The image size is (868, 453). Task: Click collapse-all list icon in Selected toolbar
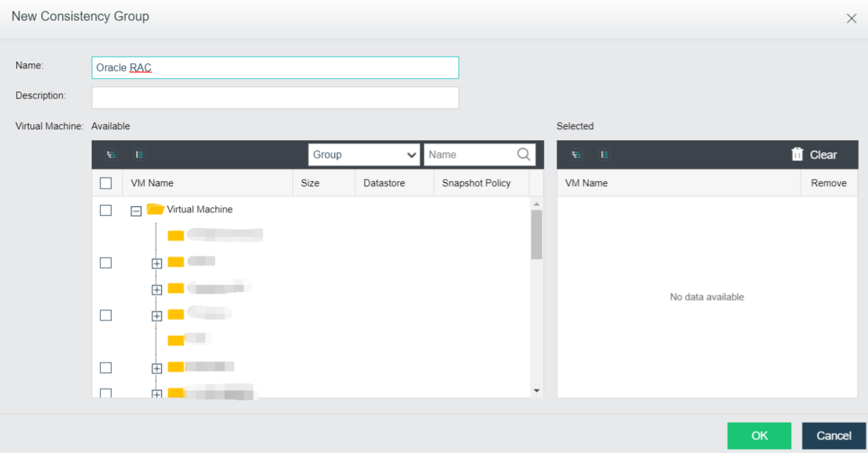click(x=604, y=155)
